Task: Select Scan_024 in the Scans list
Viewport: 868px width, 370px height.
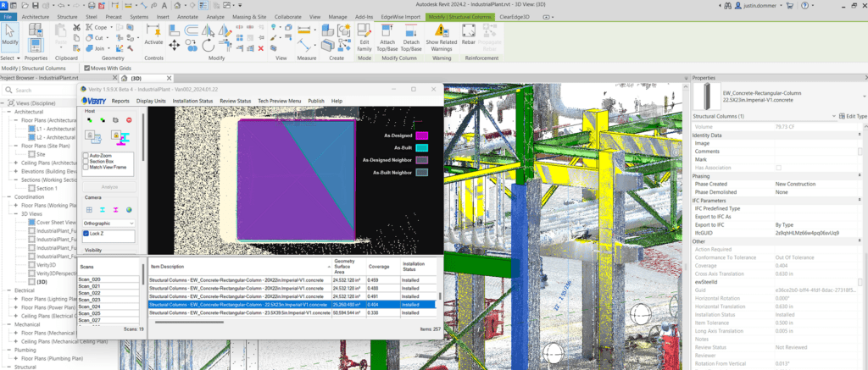Action: 108,306
